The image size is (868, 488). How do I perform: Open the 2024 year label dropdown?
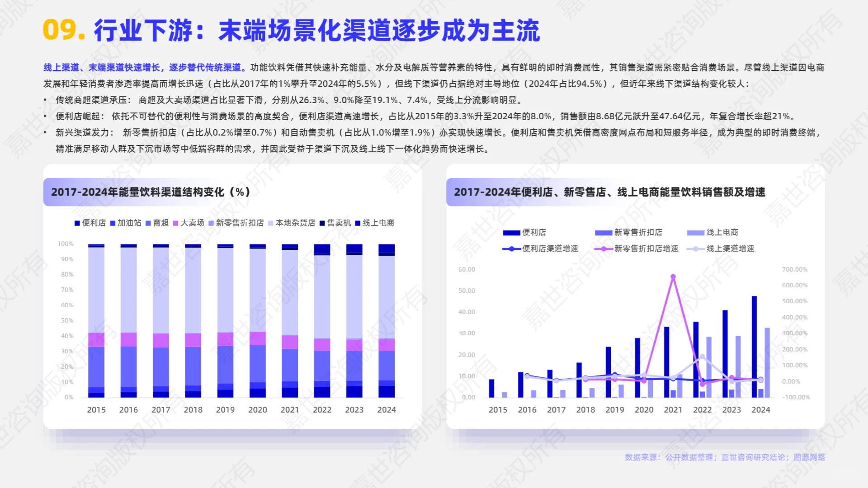point(387,409)
